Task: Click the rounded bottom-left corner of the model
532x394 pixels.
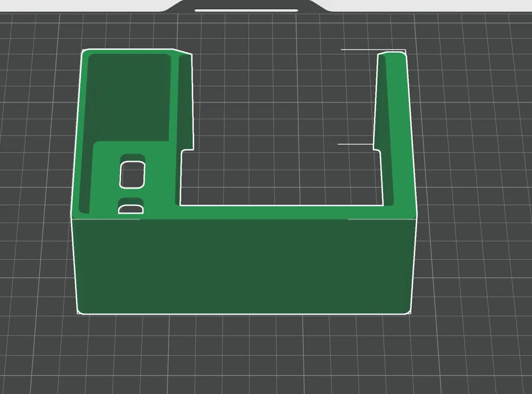Action: point(81,310)
